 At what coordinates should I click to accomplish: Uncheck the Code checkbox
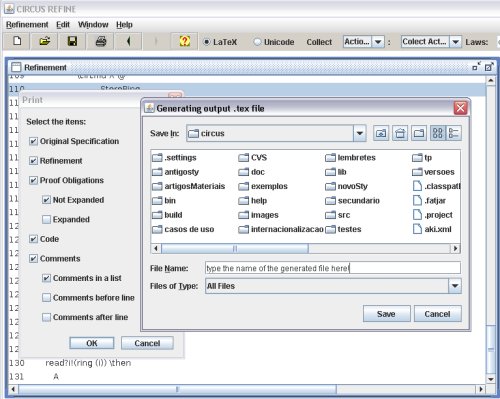[x=33, y=239]
